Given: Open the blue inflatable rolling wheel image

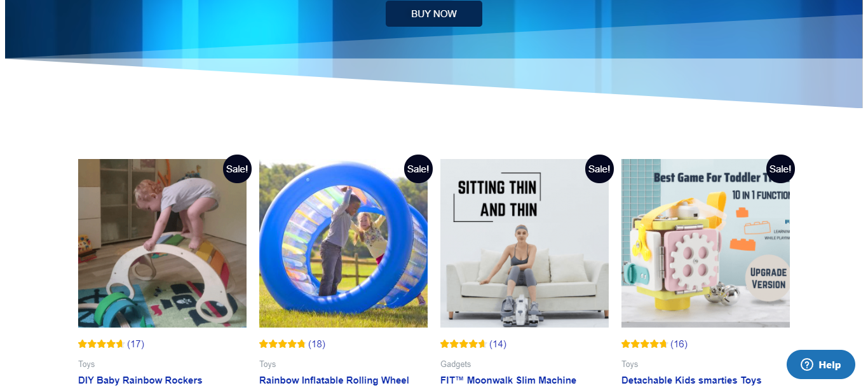Looking at the screenshot, I should [x=343, y=243].
